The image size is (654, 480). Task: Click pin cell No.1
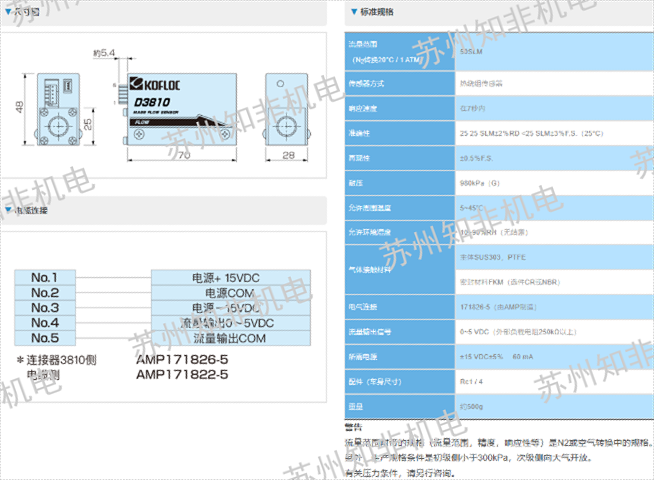click(x=45, y=277)
